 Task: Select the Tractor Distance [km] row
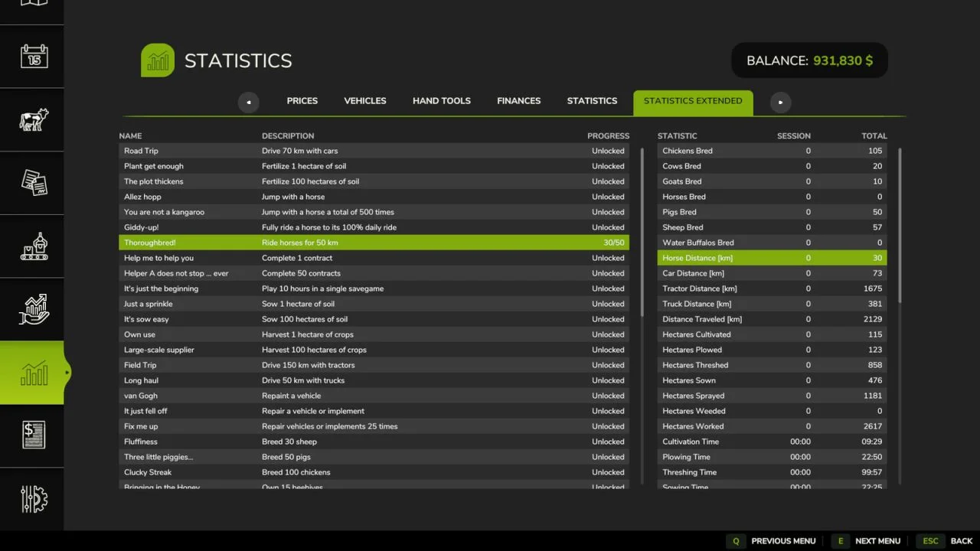click(772, 289)
